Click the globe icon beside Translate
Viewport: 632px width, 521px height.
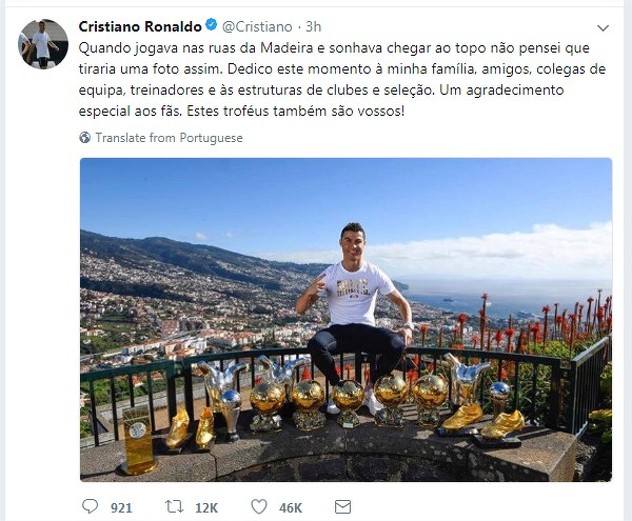pyautogui.click(x=86, y=138)
